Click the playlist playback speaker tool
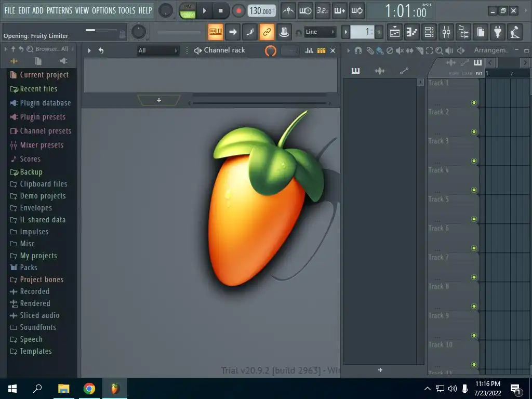This screenshot has width=532, height=399. (x=449, y=50)
